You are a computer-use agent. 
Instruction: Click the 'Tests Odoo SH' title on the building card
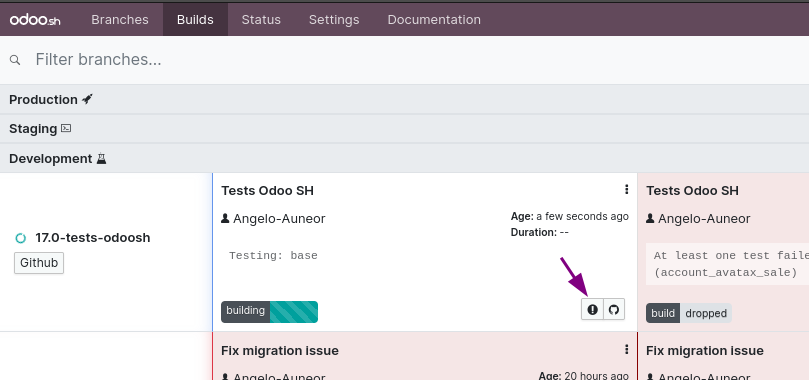click(x=267, y=191)
